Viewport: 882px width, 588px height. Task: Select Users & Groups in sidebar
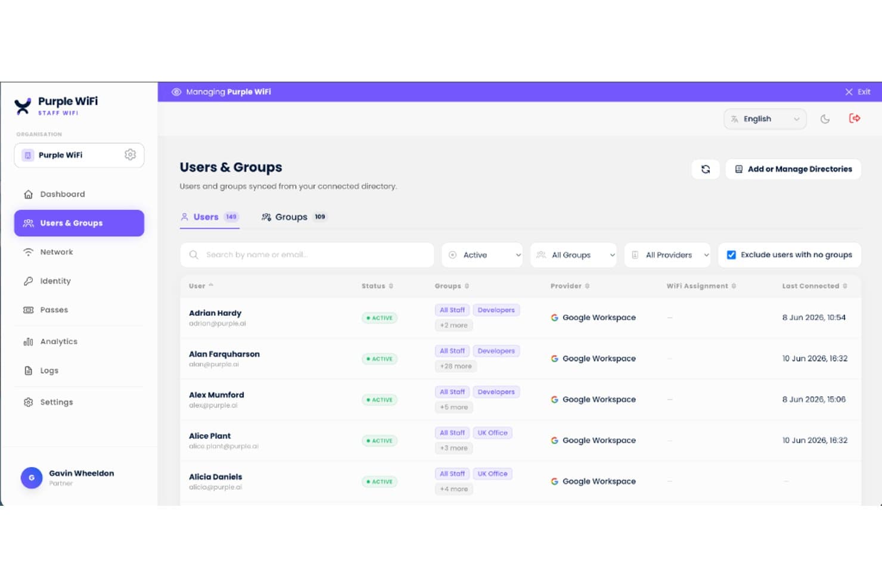[79, 223]
